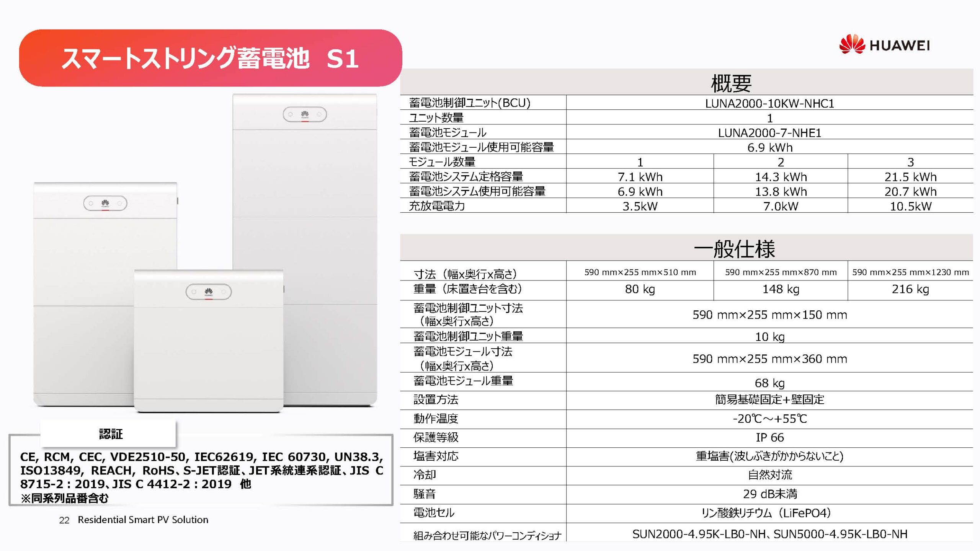
Task: Click the 29 dB未満 noise cell
Action: click(x=769, y=494)
